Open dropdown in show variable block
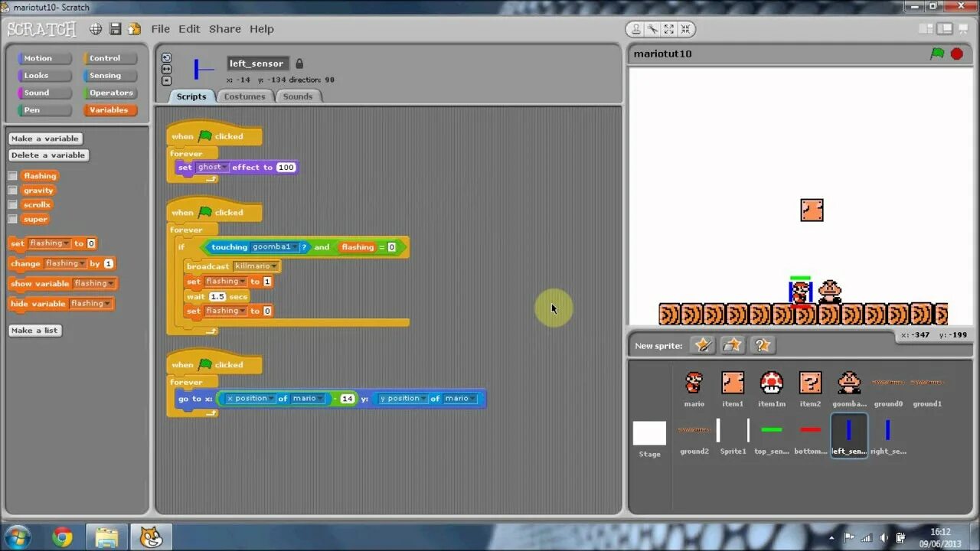Viewport: 980px width, 551px height. (110, 284)
